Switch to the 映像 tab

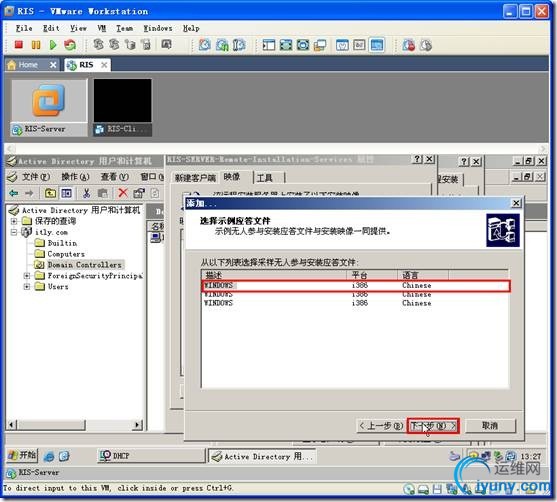tap(232, 177)
